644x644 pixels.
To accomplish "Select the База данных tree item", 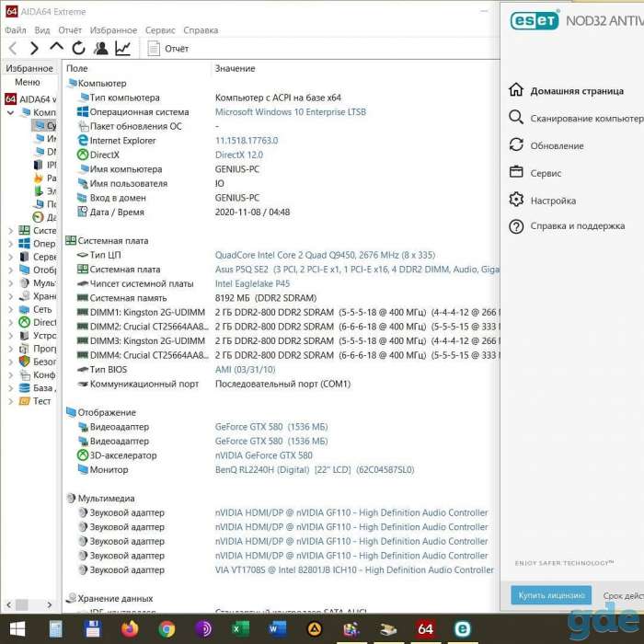I will pos(38,388).
